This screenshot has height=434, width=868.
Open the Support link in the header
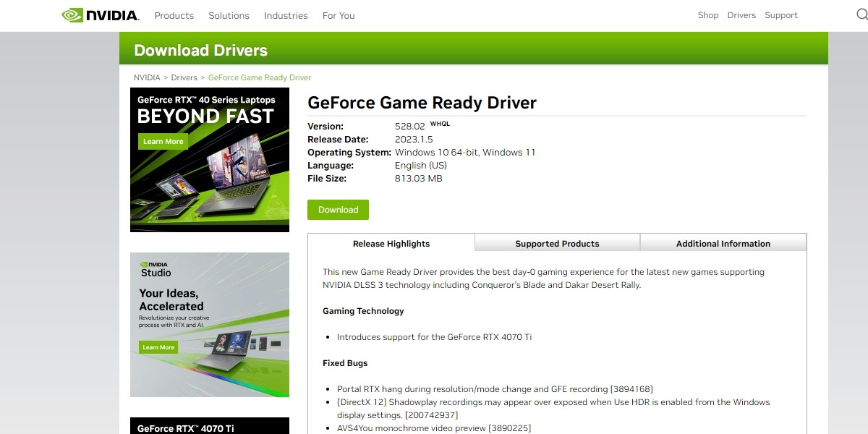tap(781, 14)
